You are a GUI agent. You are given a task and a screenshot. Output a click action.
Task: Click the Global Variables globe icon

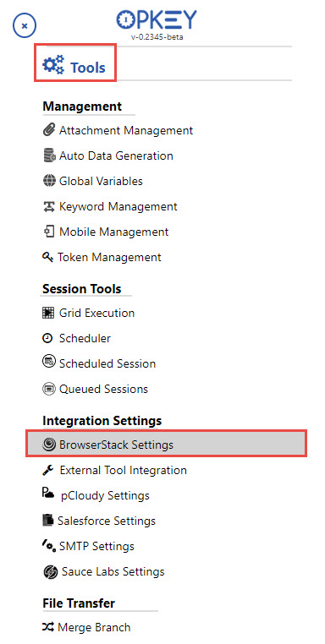click(x=48, y=181)
